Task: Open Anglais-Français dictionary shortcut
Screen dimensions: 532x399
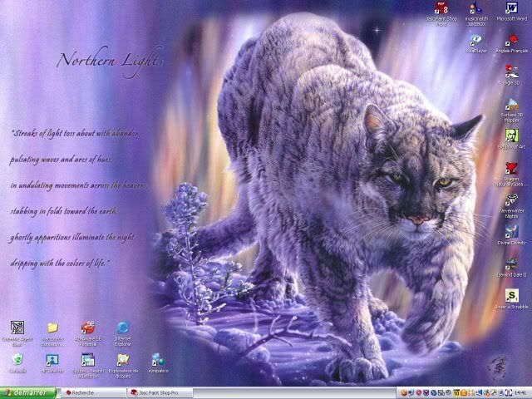Action: [512, 44]
